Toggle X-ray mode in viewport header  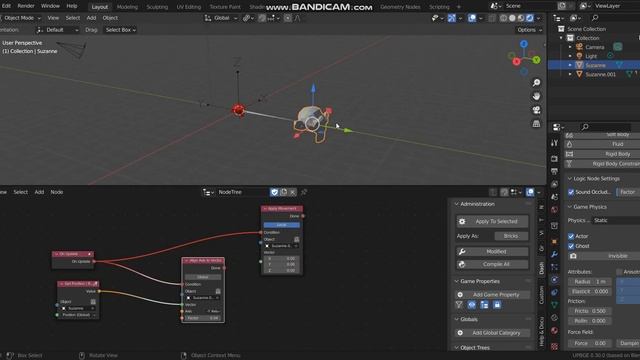pyautogui.click(x=492, y=18)
